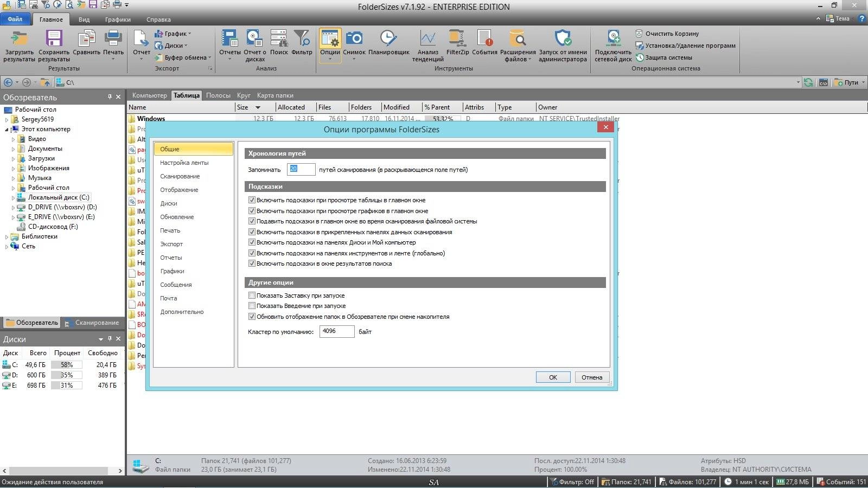
Task: Click the default cluster size field (4096)
Action: 337,331
